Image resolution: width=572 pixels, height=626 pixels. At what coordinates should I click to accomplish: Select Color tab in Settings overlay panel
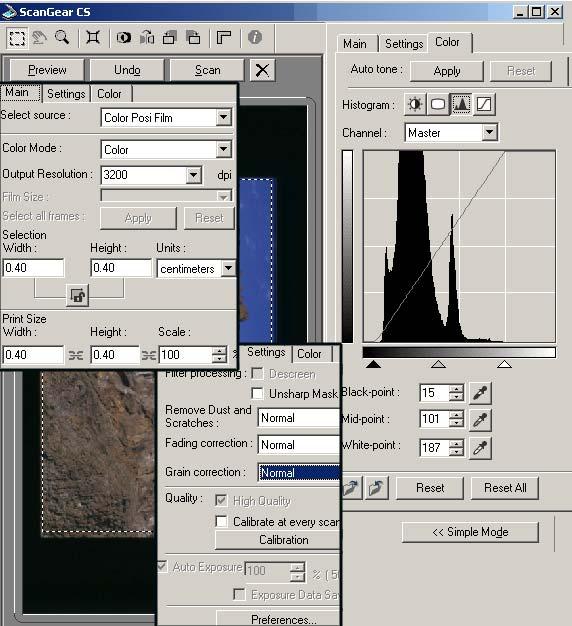coord(309,354)
